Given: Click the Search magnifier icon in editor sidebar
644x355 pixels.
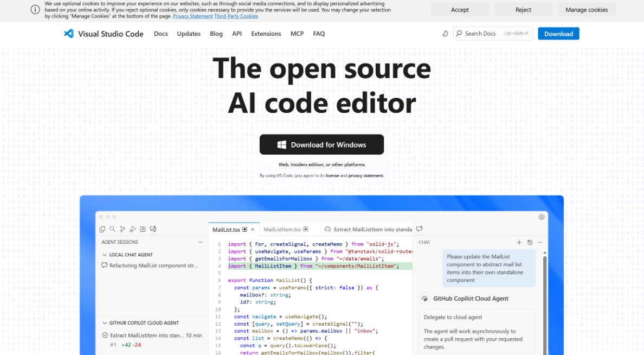Looking at the screenshot, I should point(112,229).
